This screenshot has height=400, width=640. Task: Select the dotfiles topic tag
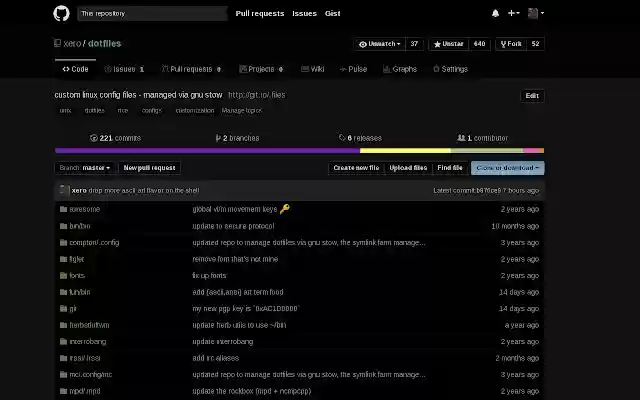point(94,111)
